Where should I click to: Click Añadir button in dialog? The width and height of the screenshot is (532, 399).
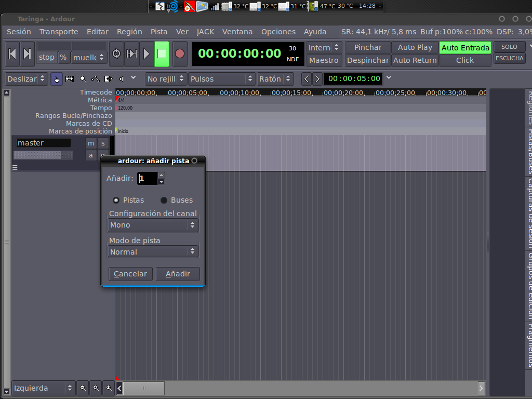point(178,274)
